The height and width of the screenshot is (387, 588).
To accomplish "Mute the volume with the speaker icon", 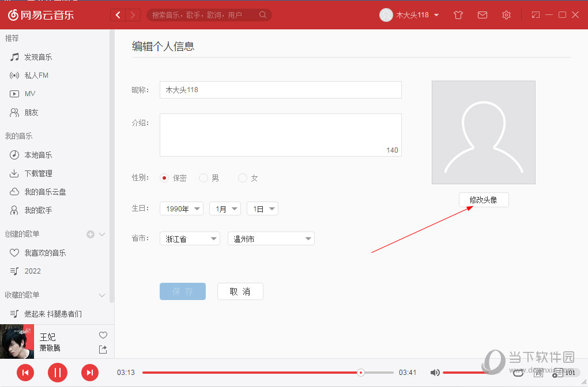I will click(x=435, y=373).
